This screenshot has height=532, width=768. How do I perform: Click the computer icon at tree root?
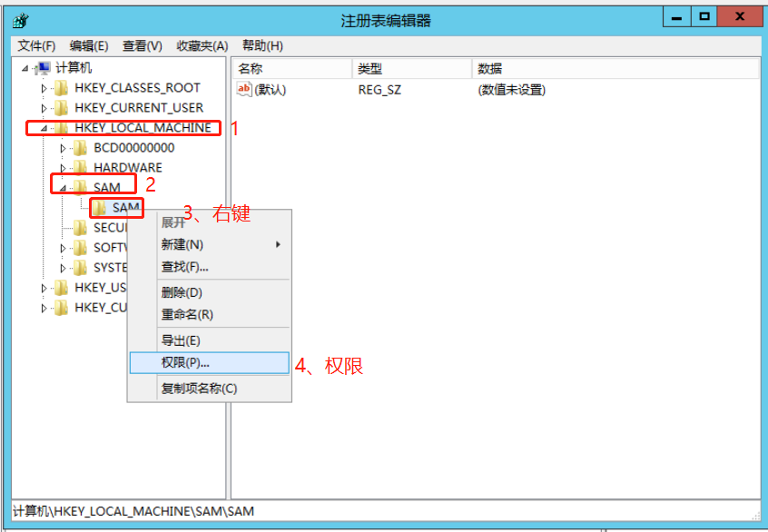tap(44, 68)
